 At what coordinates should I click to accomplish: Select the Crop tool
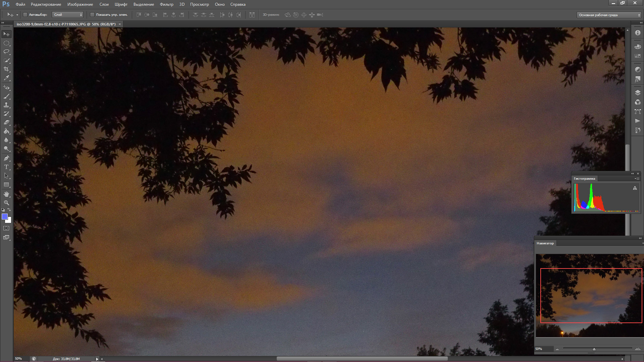coord(6,69)
